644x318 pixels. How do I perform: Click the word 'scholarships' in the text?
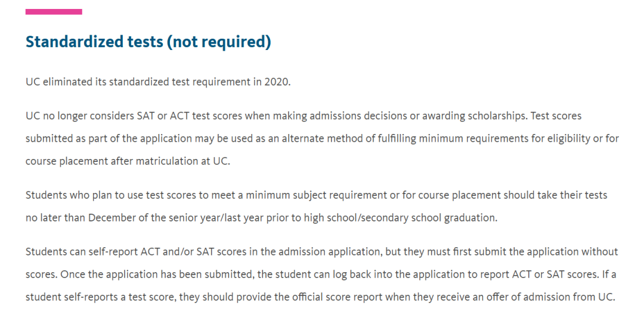point(498,115)
